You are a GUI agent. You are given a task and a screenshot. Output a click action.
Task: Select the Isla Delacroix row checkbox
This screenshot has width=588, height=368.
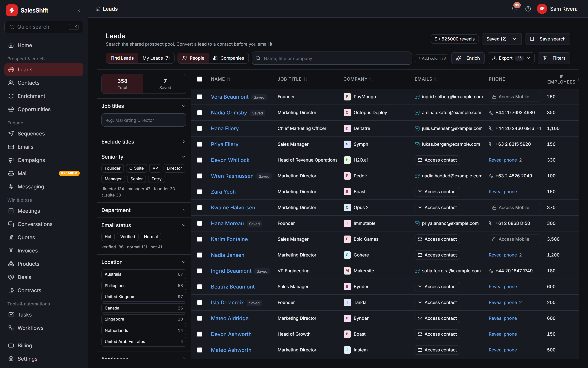point(200,302)
